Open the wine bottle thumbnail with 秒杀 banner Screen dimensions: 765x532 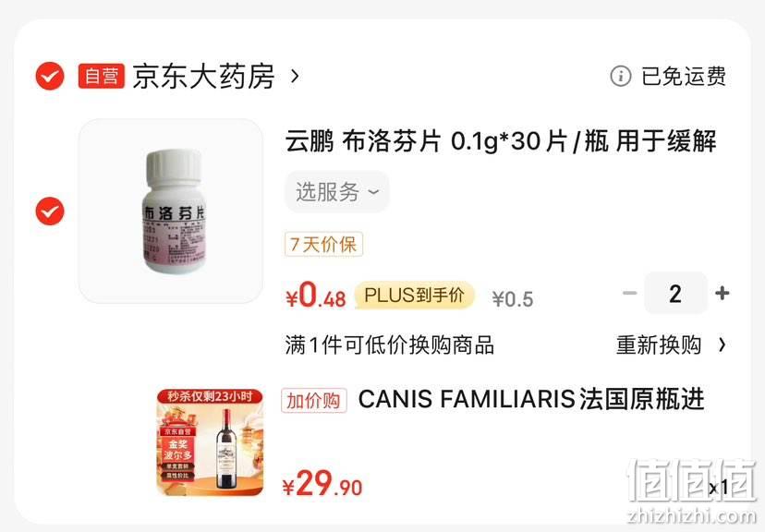[210, 442]
